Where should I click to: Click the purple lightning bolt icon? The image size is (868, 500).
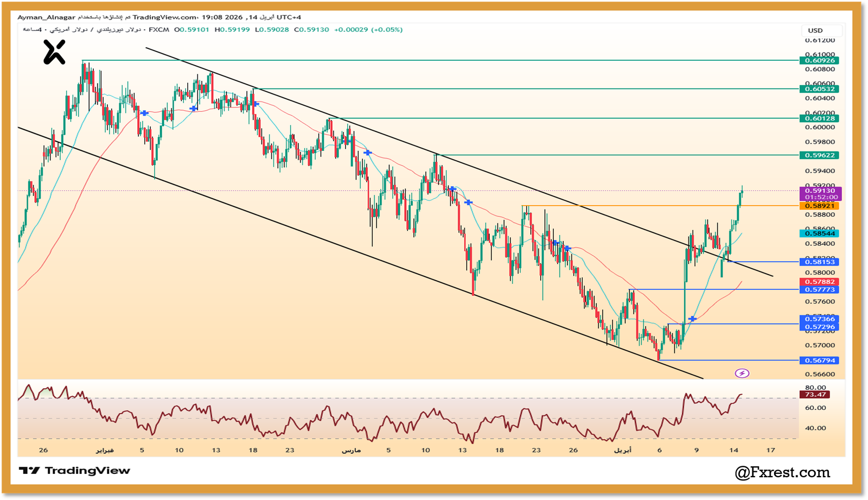pos(742,373)
